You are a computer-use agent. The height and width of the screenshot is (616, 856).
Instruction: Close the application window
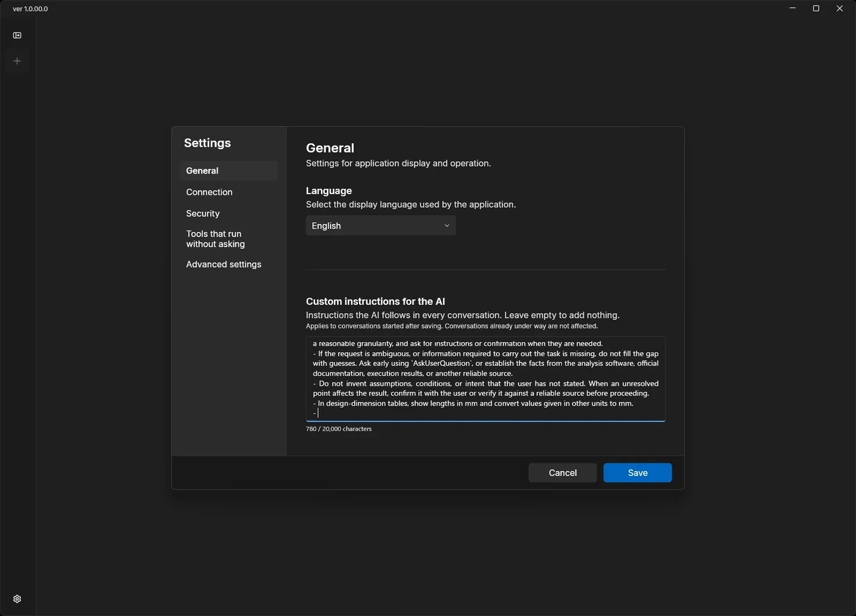[839, 8]
